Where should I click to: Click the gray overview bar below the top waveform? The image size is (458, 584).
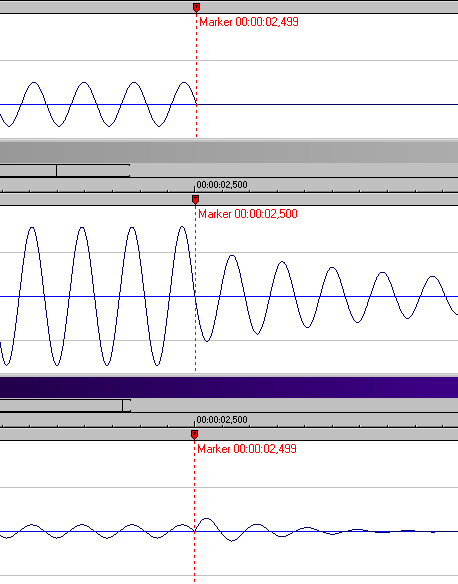(x=229, y=152)
